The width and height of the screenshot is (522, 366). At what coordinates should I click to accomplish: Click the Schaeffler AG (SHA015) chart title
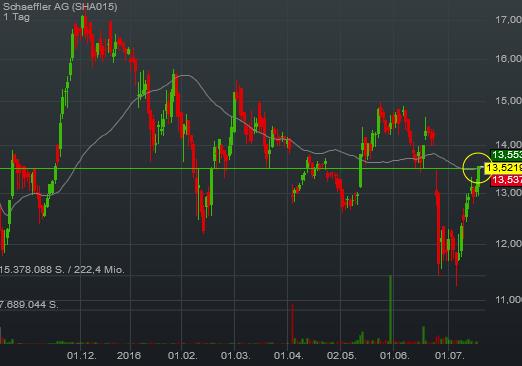[x=60, y=7]
